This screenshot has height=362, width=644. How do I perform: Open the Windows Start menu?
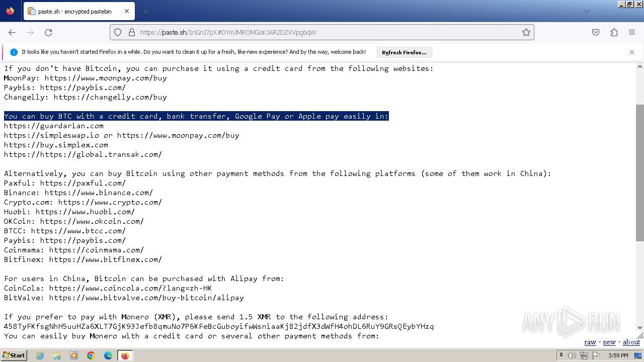(x=14, y=355)
